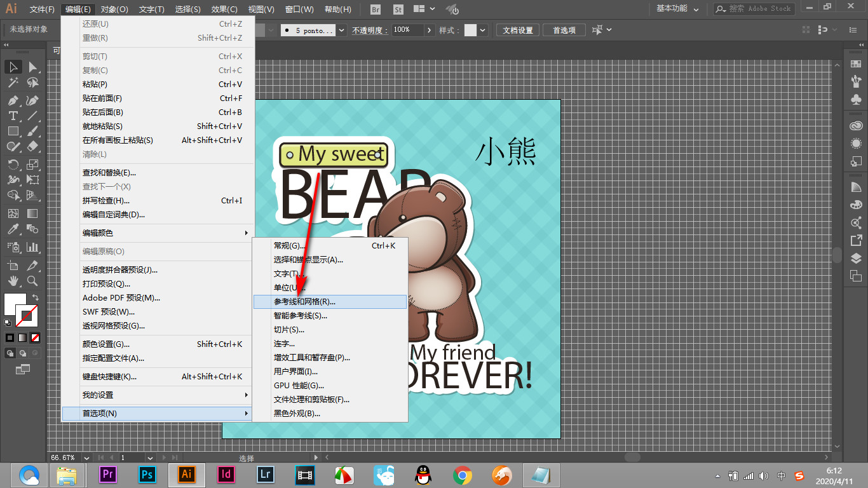The image size is (868, 488).
Task: Open Photoshop from the taskbar
Action: point(147,474)
